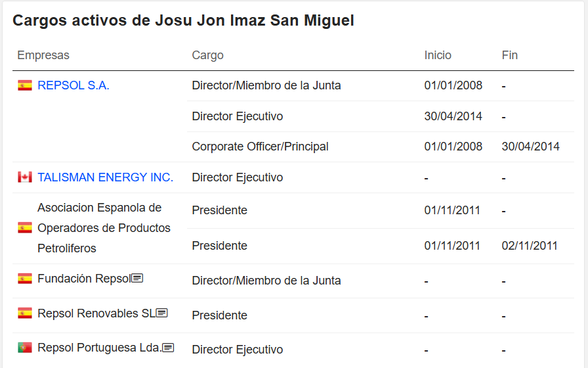
Task: Click the 30/04/2014 start date for Director Ejecutivo
Action: pyautogui.click(x=453, y=116)
